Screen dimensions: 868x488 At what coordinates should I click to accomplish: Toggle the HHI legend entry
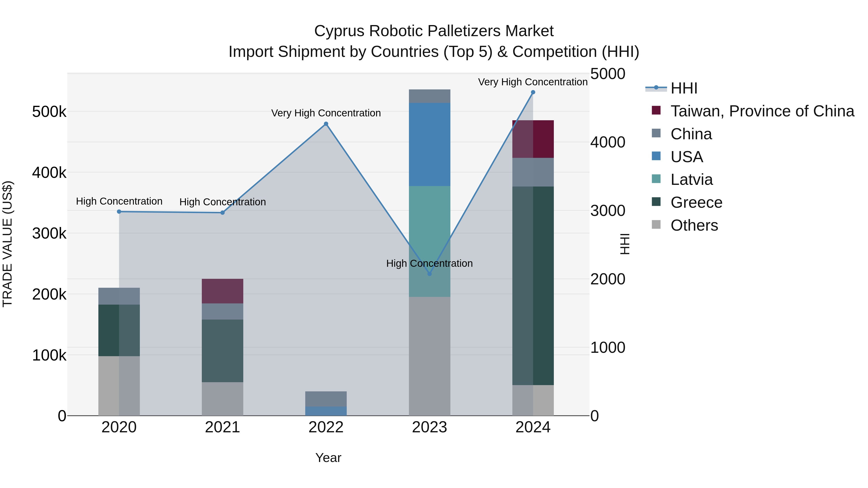click(x=671, y=88)
